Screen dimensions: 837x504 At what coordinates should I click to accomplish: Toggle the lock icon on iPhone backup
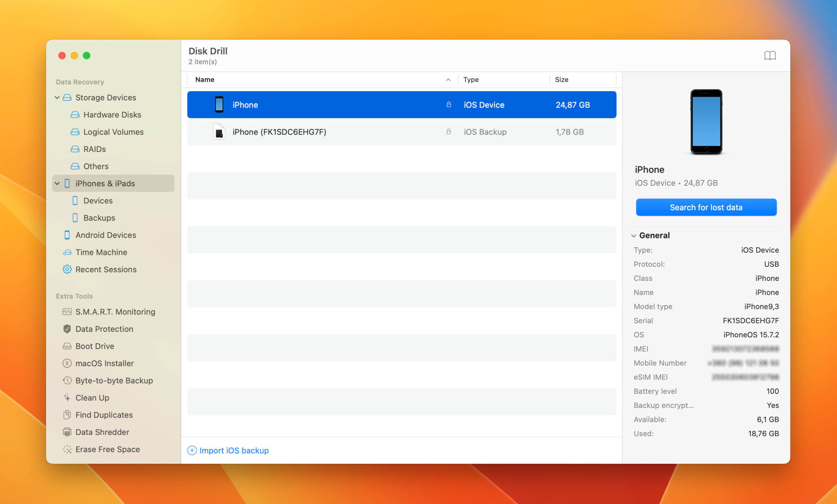click(448, 131)
